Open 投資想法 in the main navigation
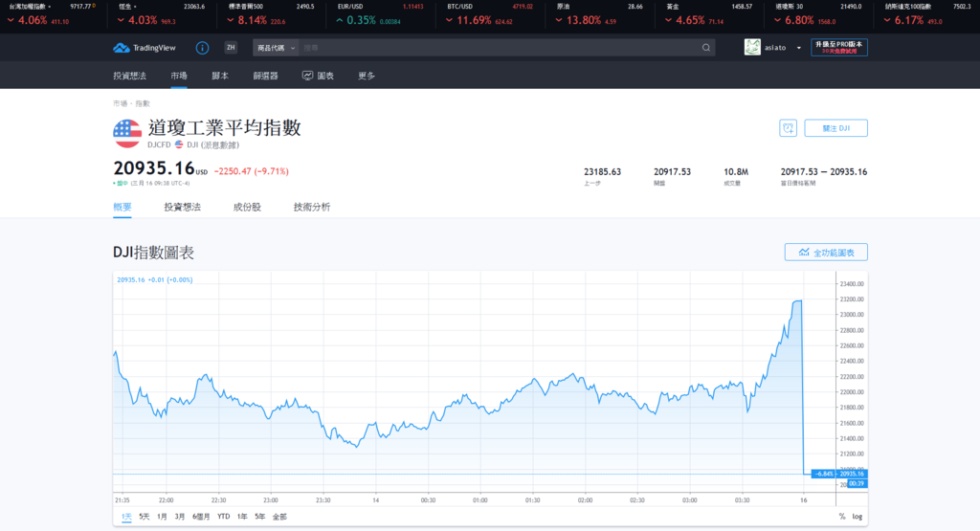Viewport: 980px width, 531px height. click(x=129, y=76)
